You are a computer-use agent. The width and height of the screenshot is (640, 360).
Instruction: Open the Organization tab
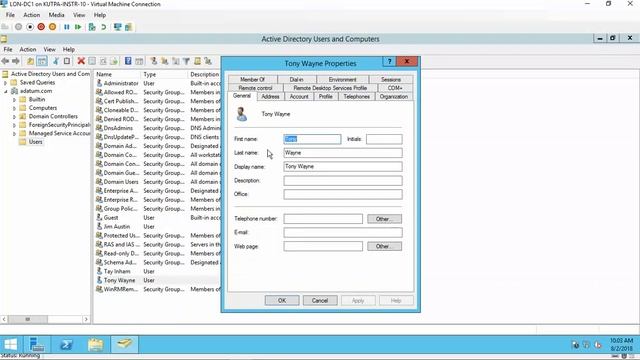(393, 96)
